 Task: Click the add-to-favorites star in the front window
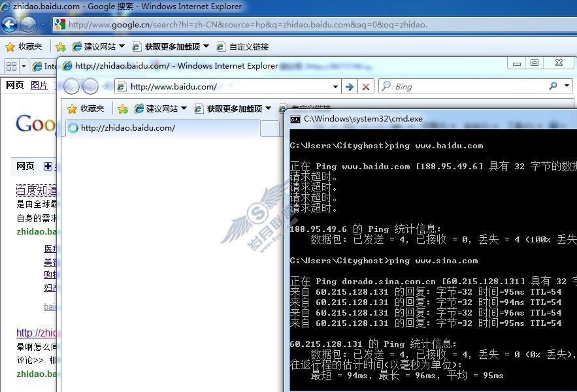coord(123,109)
